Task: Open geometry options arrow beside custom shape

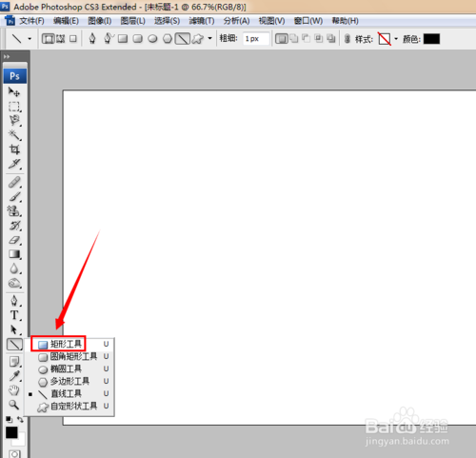Action: coord(209,39)
